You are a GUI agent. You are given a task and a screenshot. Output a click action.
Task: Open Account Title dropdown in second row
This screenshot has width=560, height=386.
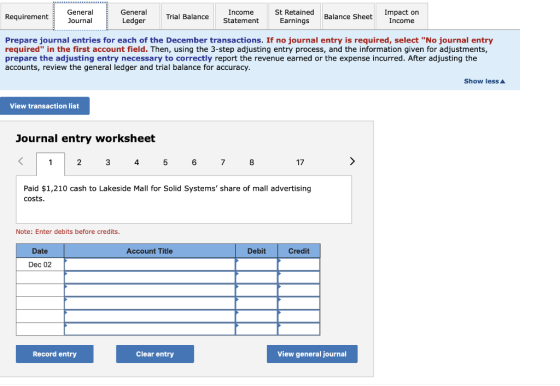pyautogui.click(x=150, y=277)
